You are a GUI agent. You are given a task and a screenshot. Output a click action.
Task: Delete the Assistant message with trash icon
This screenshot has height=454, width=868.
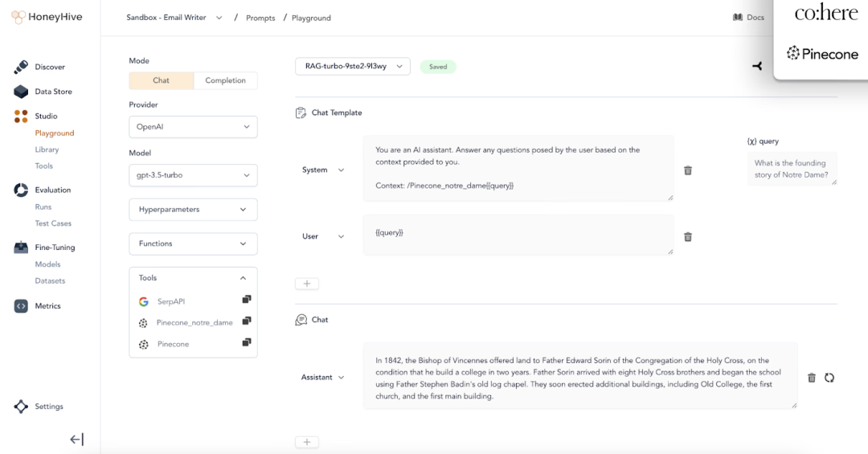812,378
